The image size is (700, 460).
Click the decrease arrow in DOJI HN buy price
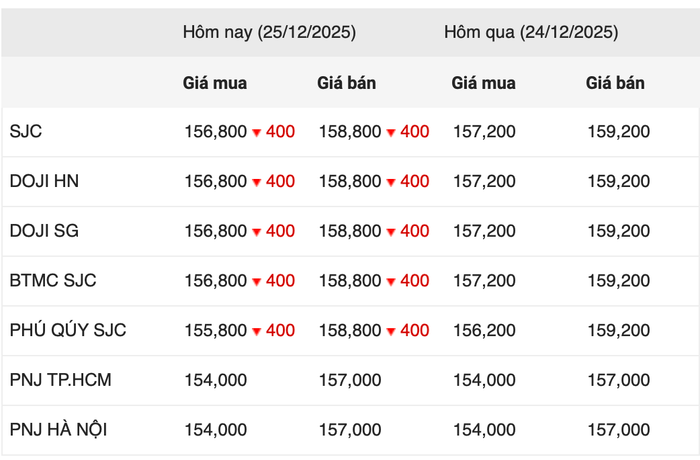coord(257,182)
